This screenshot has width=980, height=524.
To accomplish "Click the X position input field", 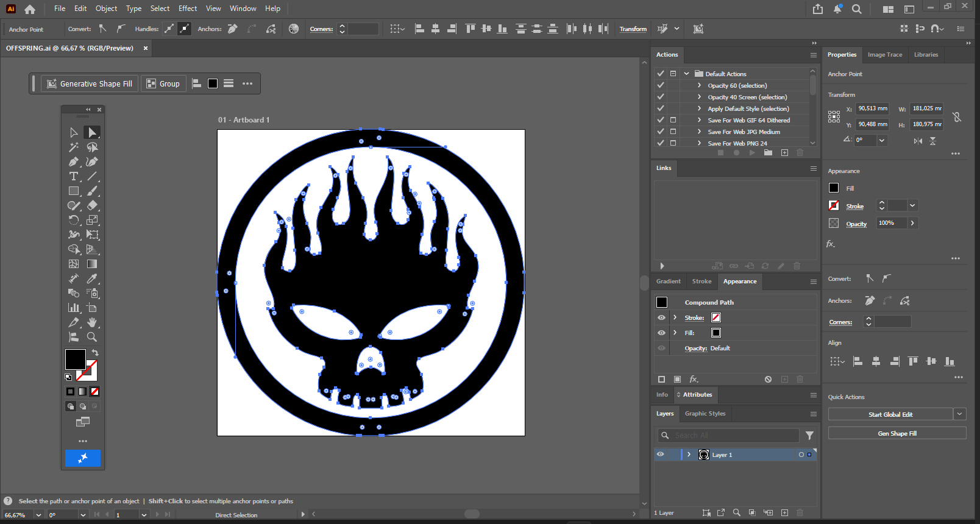I will pos(873,108).
